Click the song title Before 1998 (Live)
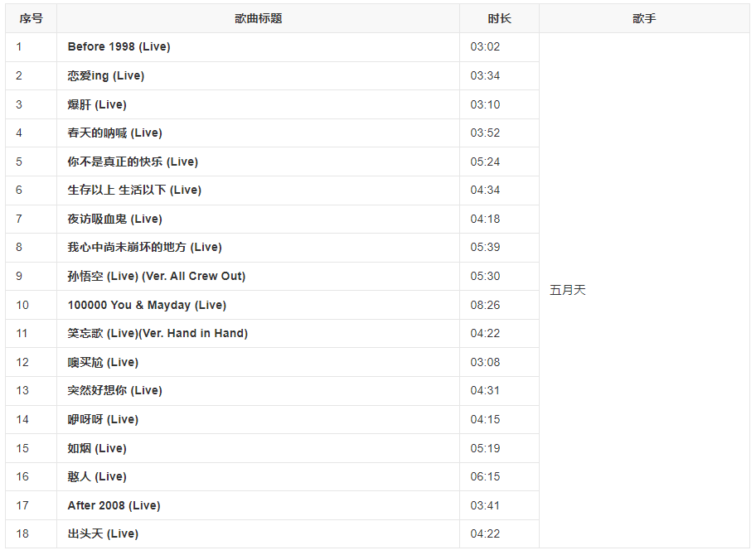The height and width of the screenshot is (555, 756). (x=119, y=47)
